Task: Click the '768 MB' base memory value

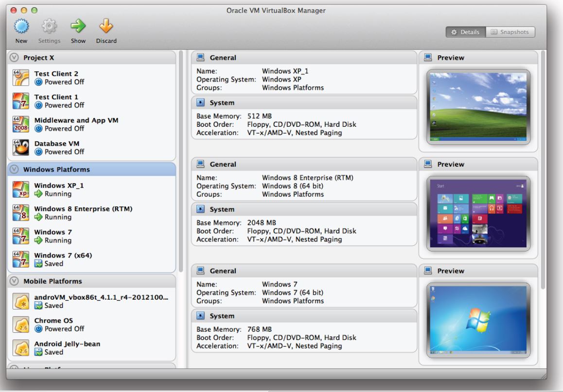Action: pos(260,329)
